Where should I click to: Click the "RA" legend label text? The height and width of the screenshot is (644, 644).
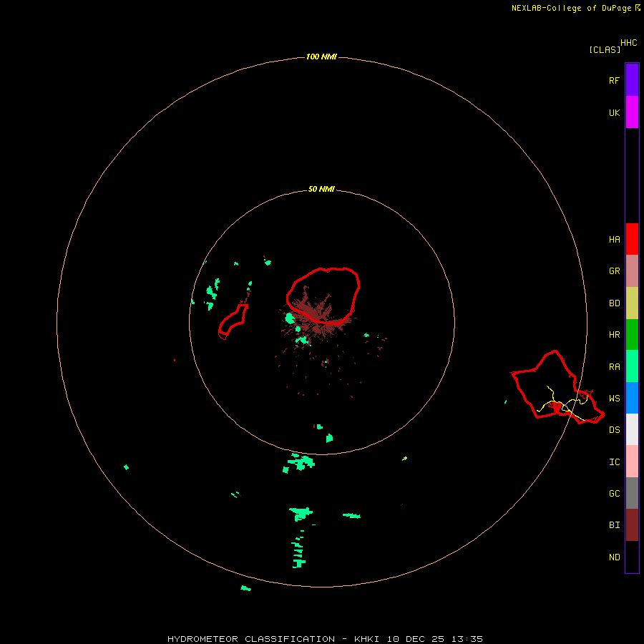click(x=614, y=367)
